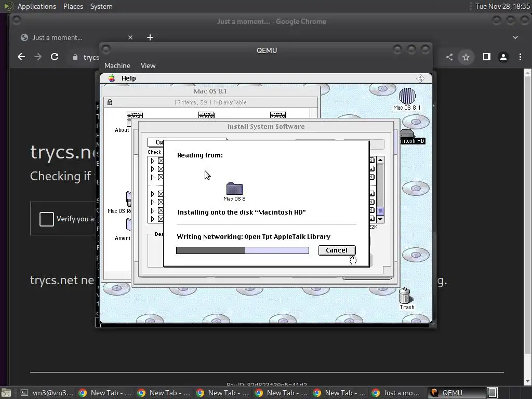The height and width of the screenshot is (399, 532).
Task: Click show desktop icon in taskbar
Action: (6, 393)
